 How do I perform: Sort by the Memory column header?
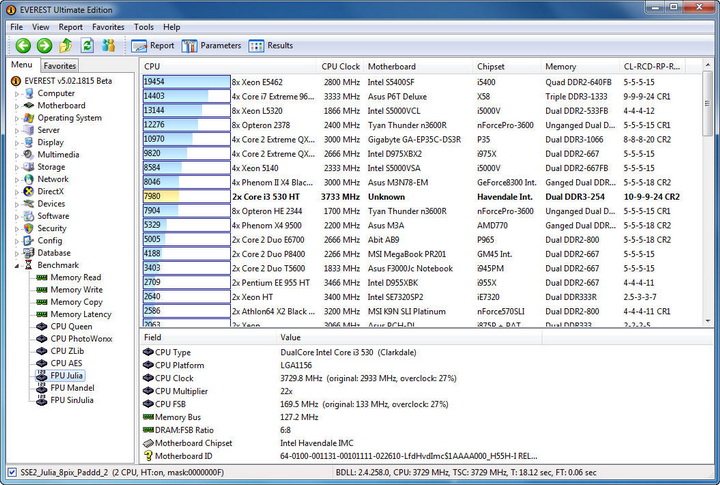(x=580, y=66)
